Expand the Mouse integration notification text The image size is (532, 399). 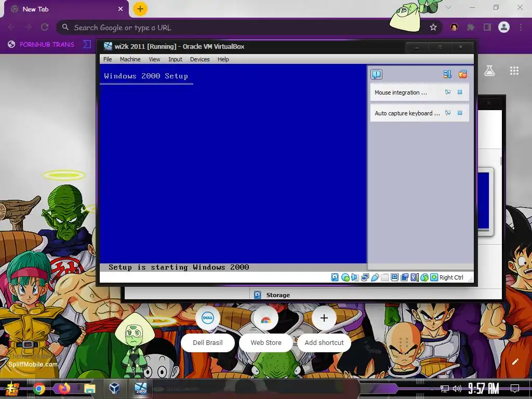tap(401, 92)
